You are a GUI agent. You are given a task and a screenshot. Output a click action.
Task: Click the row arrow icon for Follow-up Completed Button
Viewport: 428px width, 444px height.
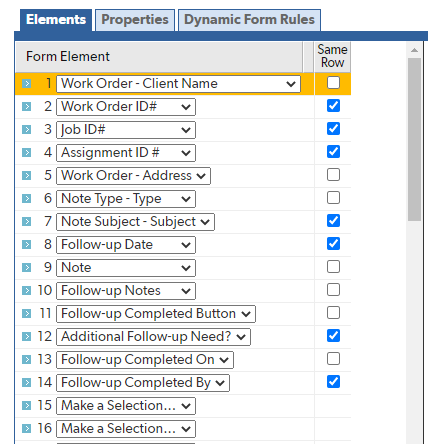(x=26, y=314)
